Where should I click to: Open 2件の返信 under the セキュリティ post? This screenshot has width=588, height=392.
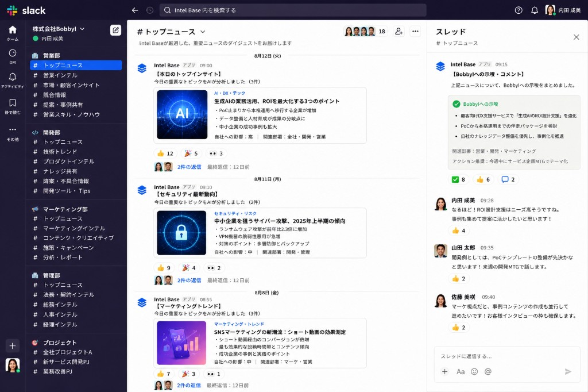click(x=189, y=280)
